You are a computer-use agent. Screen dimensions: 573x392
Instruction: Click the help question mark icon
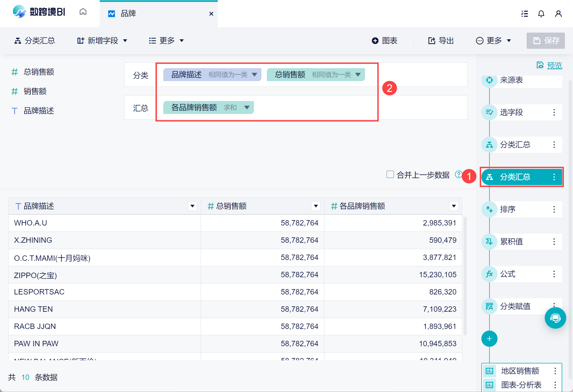pos(458,175)
